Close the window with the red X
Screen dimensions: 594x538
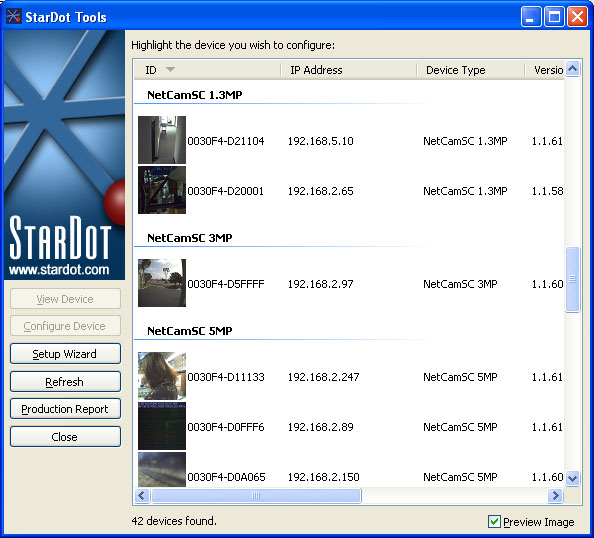coord(577,17)
